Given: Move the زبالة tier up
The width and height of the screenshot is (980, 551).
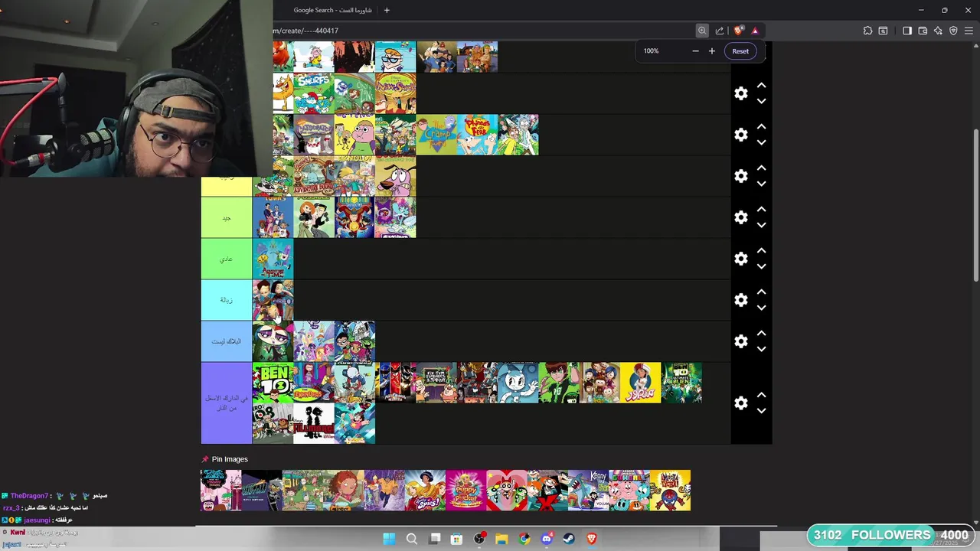Looking at the screenshot, I should 761,292.
